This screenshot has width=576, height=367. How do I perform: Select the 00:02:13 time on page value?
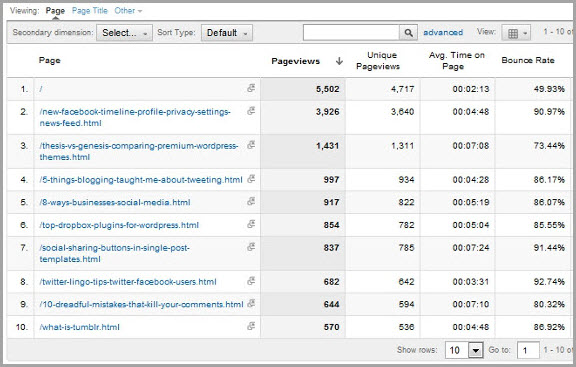coord(471,89)
